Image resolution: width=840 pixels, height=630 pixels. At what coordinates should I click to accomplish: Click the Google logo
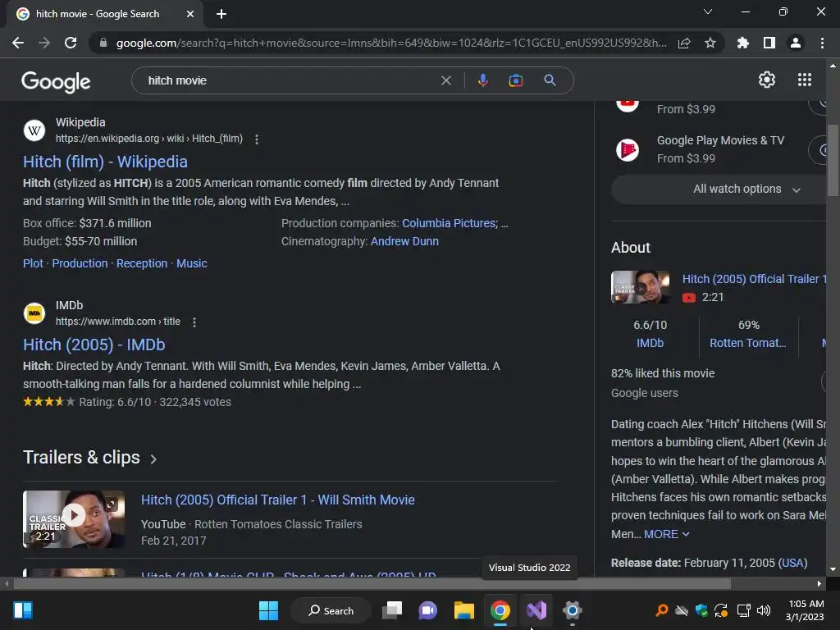pos(56,82)
